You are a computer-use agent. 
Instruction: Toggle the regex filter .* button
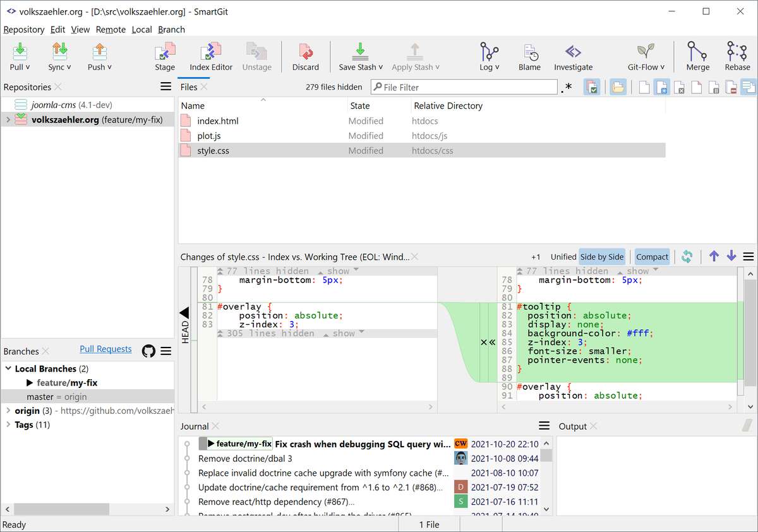click(566, 87)
